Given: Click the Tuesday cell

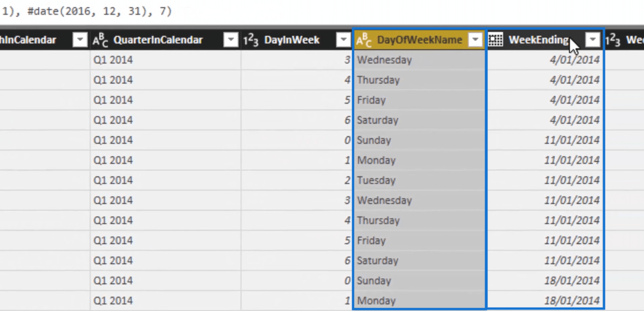Looking at the screenshot, I should point(419,180).
